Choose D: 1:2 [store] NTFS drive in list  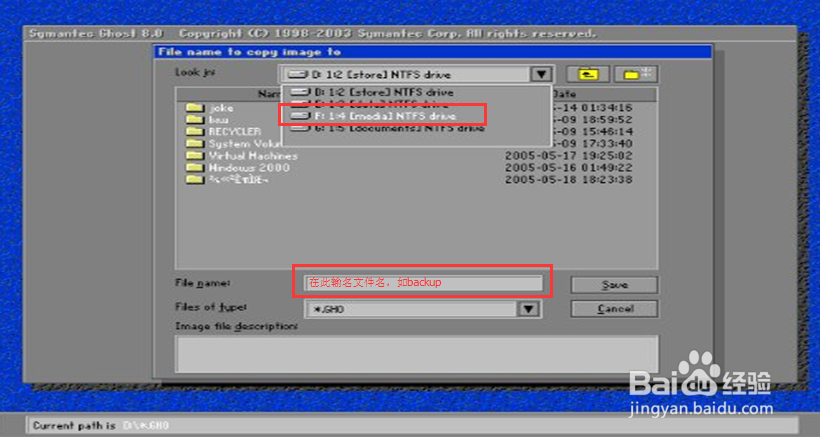click(x=372, y=92)
